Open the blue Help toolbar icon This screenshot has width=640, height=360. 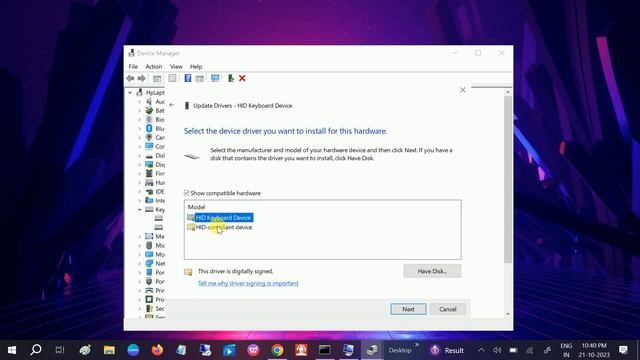click(188, 78)
